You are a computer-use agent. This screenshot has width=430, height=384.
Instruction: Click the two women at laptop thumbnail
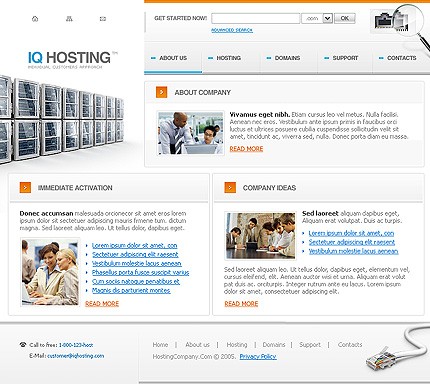(x=50, y=272)
